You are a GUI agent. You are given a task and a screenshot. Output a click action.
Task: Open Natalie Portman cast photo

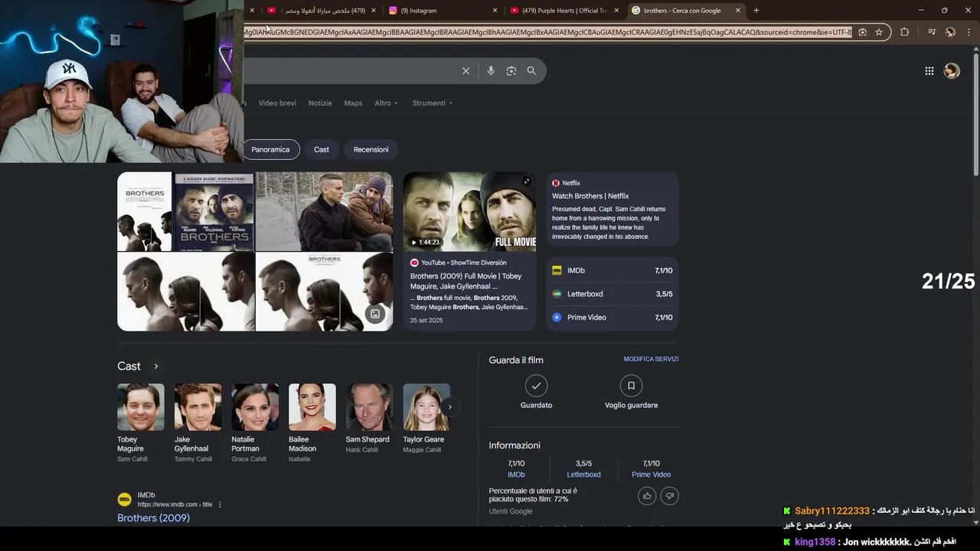click(x=255, y=407)
